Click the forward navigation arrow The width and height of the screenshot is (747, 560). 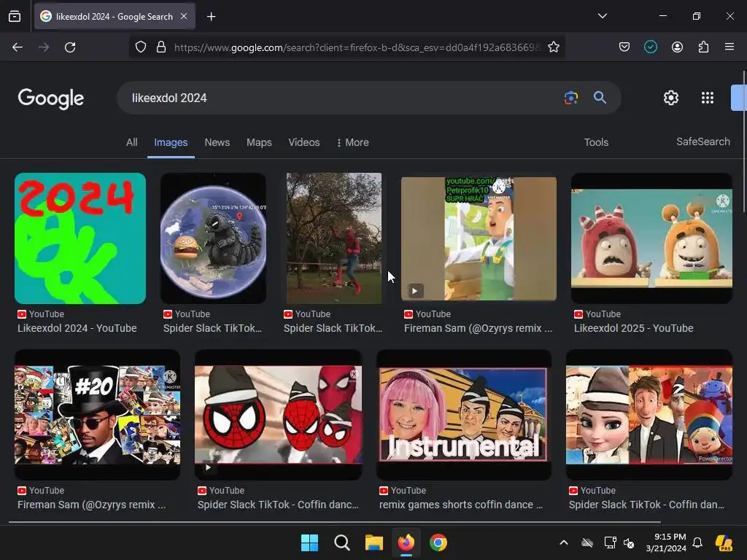click(44, 47)
